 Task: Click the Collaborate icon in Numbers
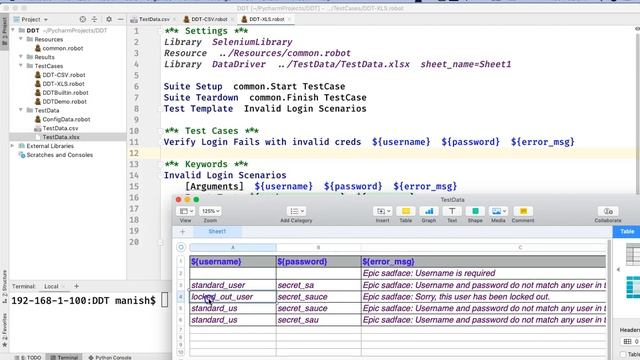(x=608, y=211)
